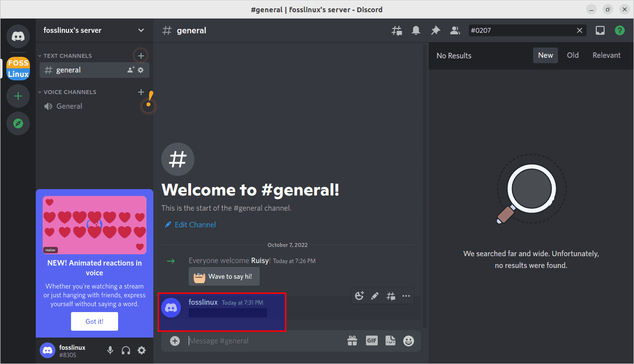The image size is (634, 364).
Task: Create thread icon on message toolbar
Action: [x=390, y=296]
